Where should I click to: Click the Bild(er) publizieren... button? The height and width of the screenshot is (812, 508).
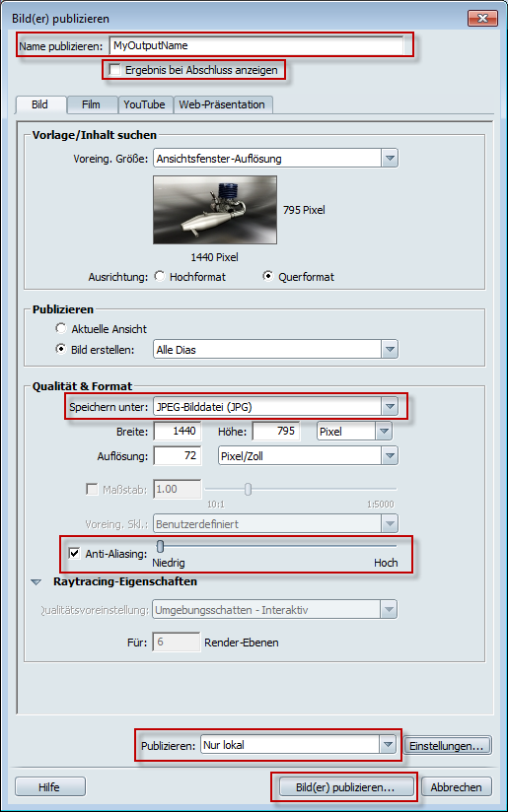pos(345,787)
